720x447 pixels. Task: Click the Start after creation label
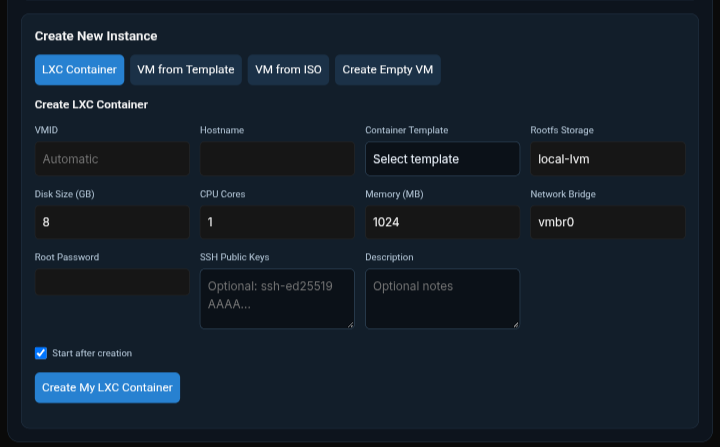(x=92, y=353)
